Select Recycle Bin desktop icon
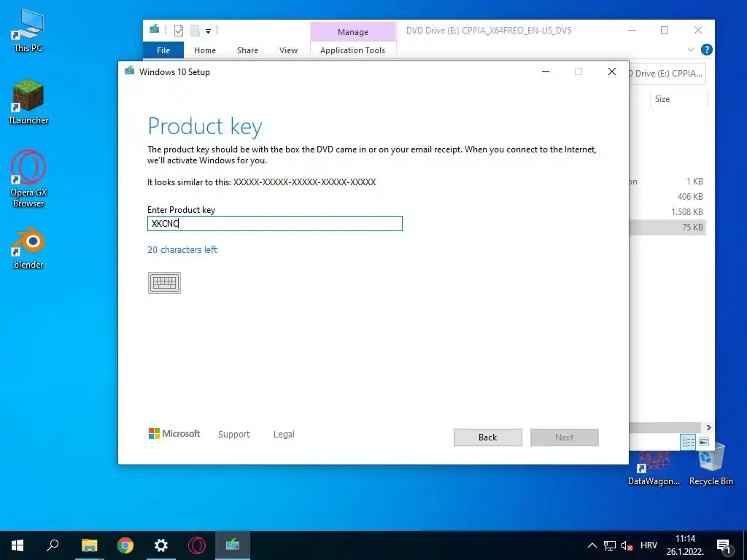The height and width of the screenshot is (560, 747). point(711,464)
